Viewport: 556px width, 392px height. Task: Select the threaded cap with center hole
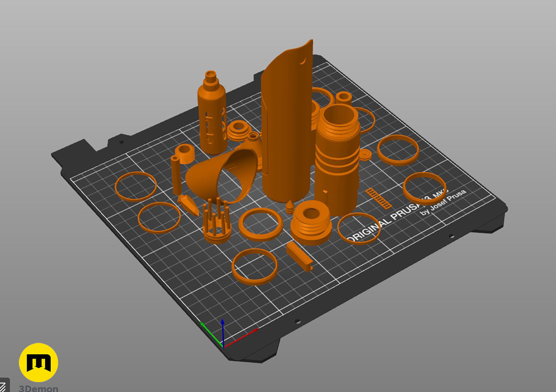(311, 223)
